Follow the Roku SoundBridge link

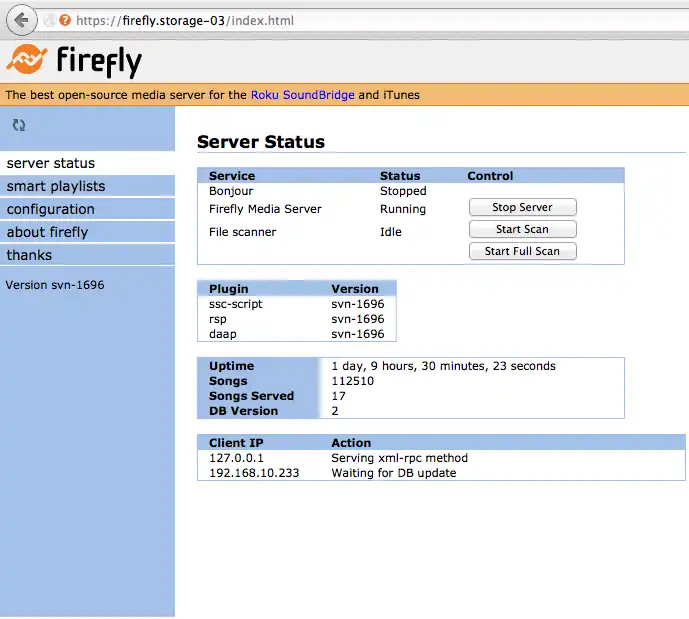pyautogui.click(x=302, y=95)
